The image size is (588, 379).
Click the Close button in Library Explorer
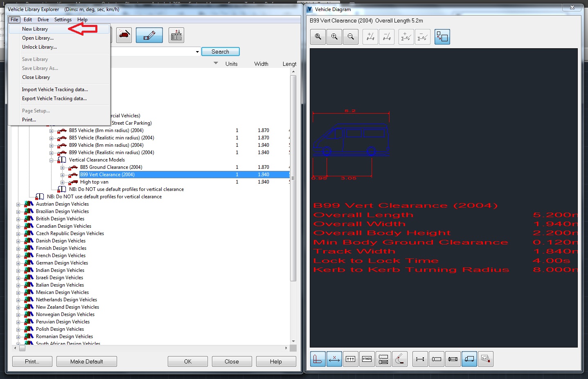point(232,361)
